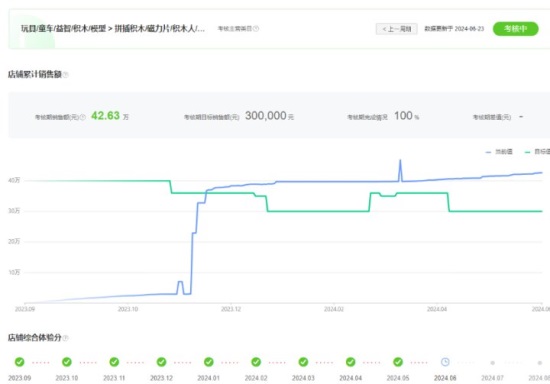The width and height of the screenshot is (550, 384).
Task: Select the 2024.04 green check icon
Action: [x=350, y=362]
